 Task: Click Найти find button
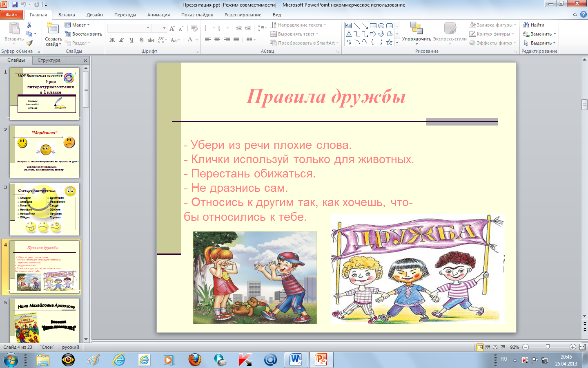coord(534,25)
